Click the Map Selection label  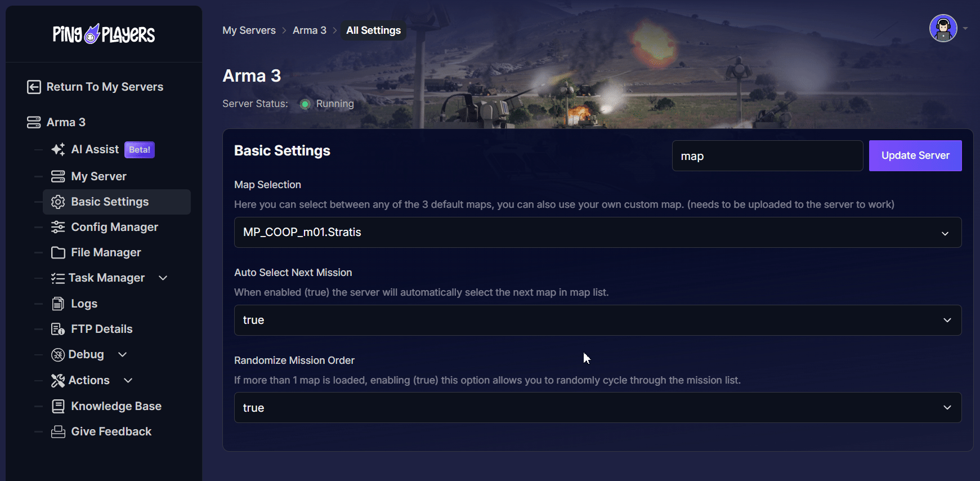tap(268, 185)
